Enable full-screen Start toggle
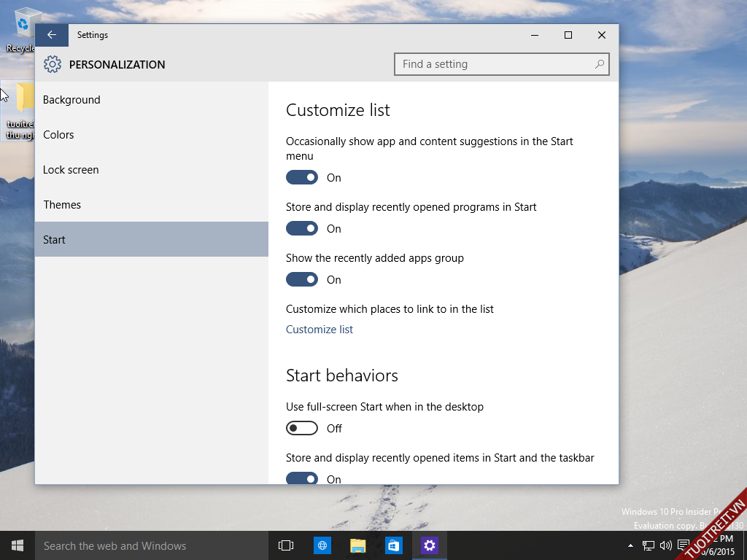Image resolution: width=747 pixels, height=560 pixels. click(x=302, y=428)
